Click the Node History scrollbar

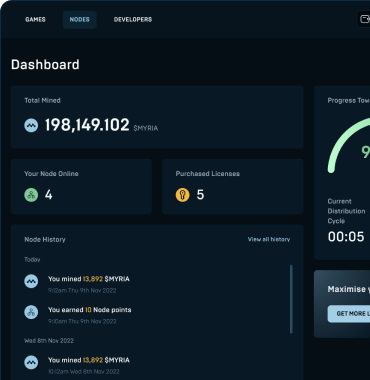tap(291, 299)
